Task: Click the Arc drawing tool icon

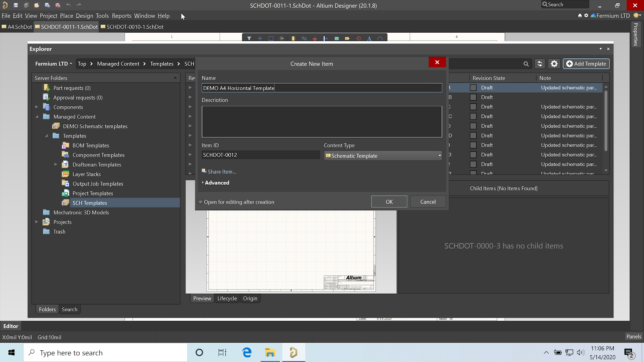Action: point(380,39)
